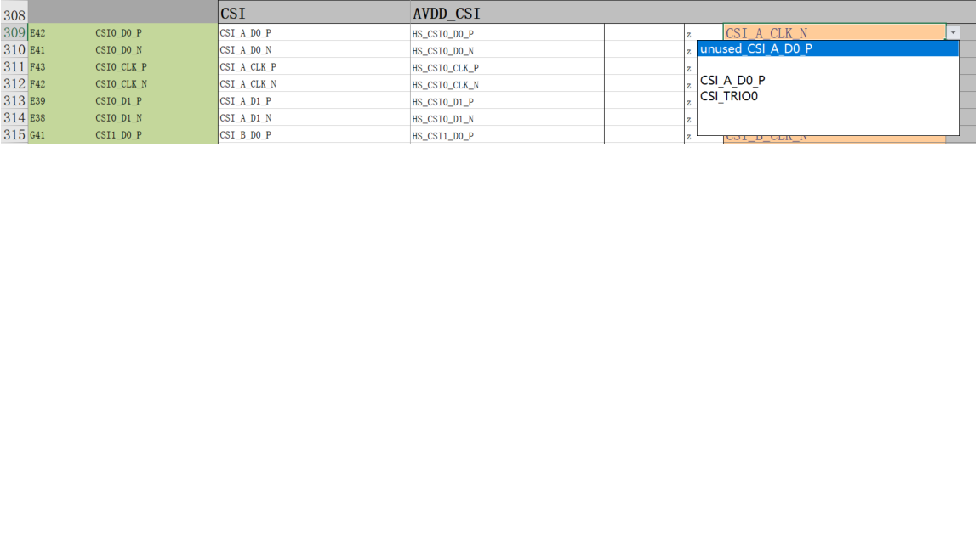The image size is (980, 551).
Task: Select row header 312
Action: [x=14, y=83]
